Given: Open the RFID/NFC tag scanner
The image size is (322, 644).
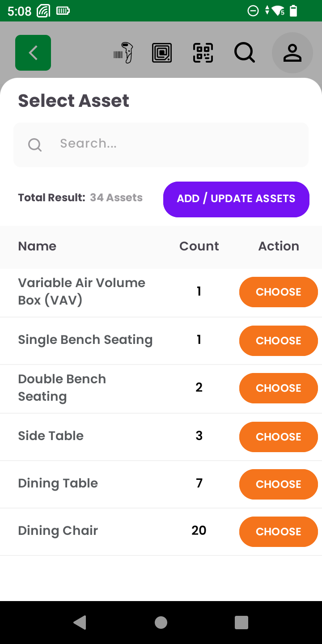Looking at the screenshot, I should [x=162, y=53].
